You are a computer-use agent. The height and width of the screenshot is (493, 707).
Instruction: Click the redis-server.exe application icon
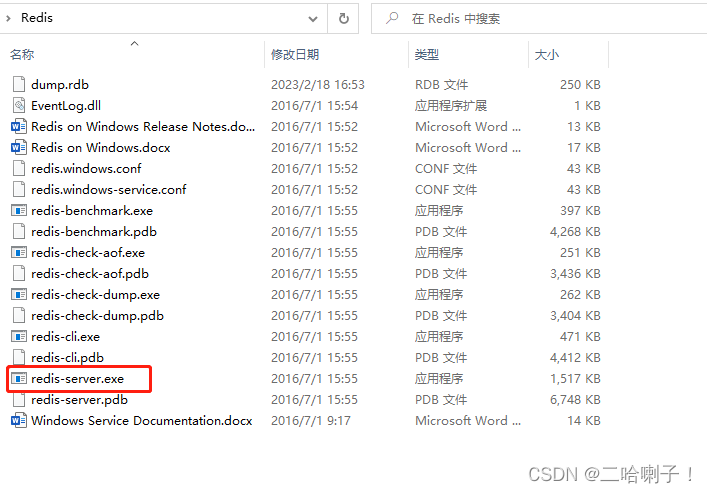coord(18,378)
